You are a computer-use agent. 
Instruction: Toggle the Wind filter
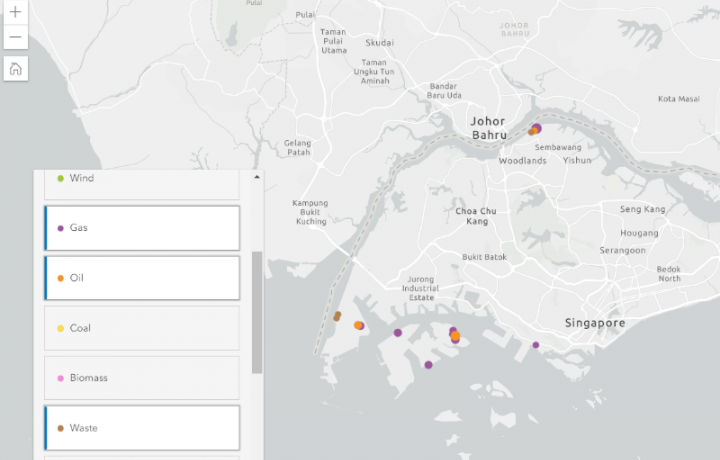tap(142, 184)
